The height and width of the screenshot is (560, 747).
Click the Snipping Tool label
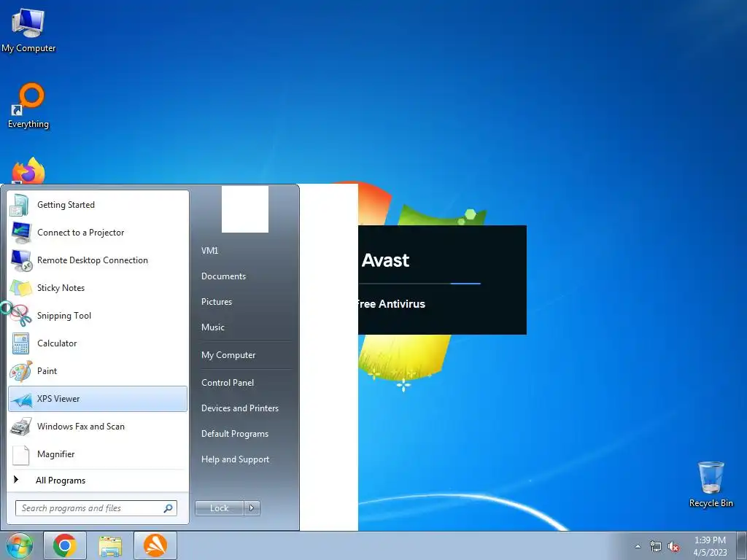64,316
